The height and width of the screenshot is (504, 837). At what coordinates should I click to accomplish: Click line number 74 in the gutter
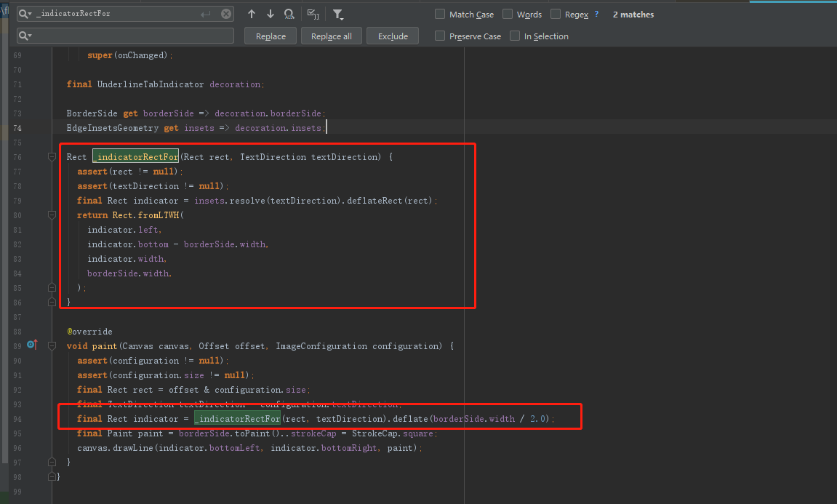click(17, 128)
